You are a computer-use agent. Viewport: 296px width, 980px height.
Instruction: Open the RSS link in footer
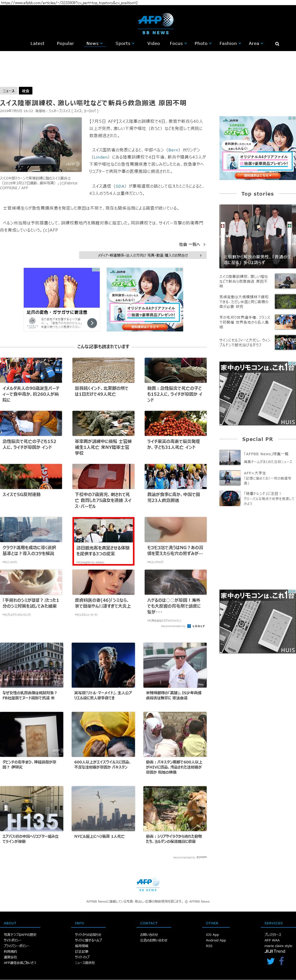[x=209, y=946]
